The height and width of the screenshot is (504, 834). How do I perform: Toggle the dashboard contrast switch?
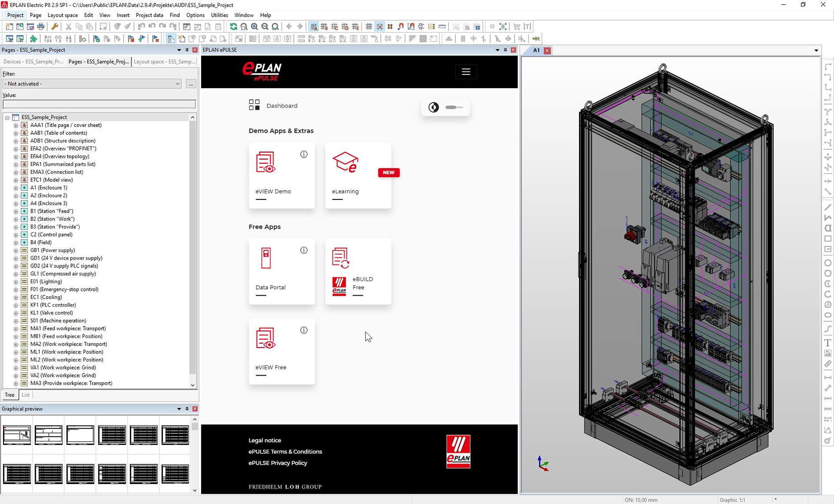pos(454,107)
